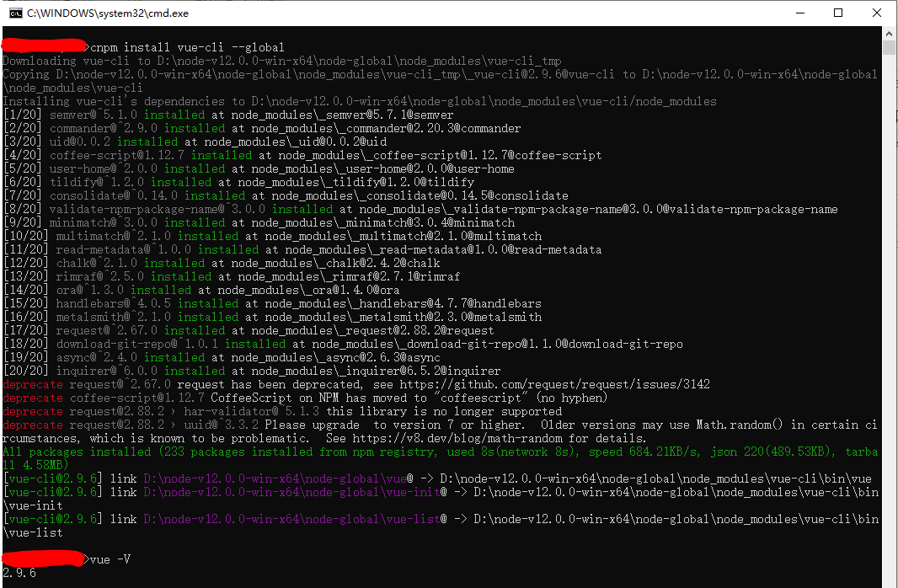898x588 pixels.
Task: Click the '[9/20] minimatch' install line
Action: click(x=259, y=222)
